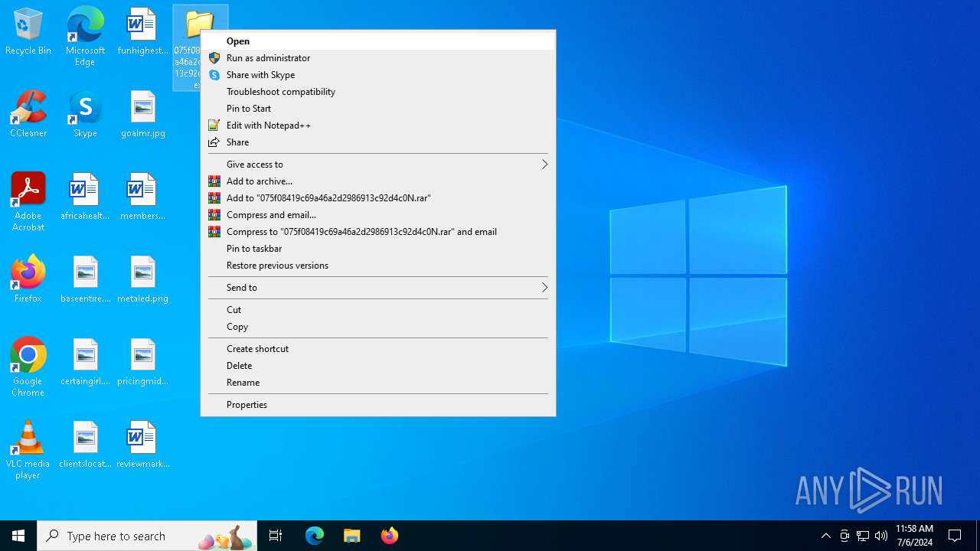980x551 pixels.
Task: Select the VLC media player shortcut
Action: coord(28,450)
